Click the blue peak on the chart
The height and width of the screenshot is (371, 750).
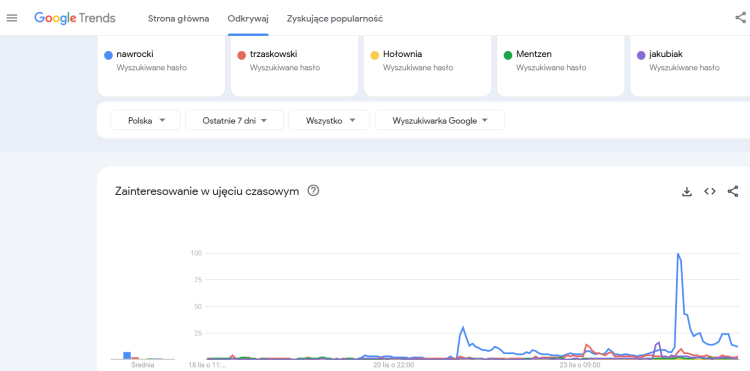point(678,254)
